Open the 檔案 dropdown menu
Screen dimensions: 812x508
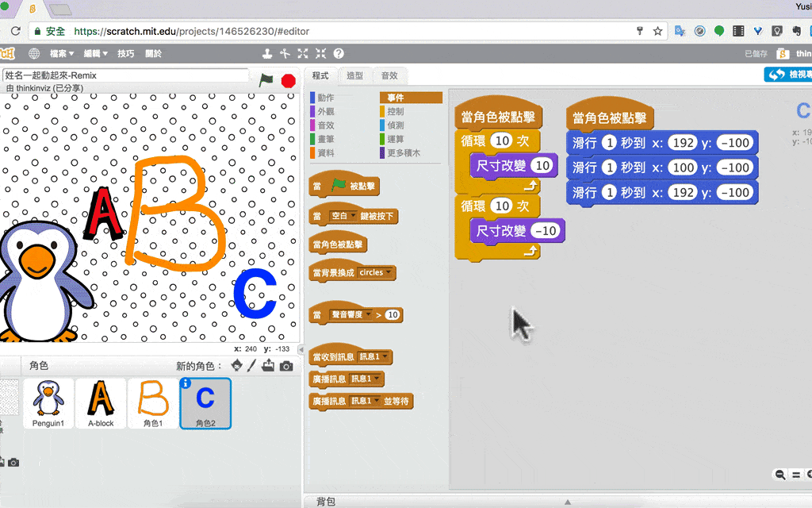tap(62, 53)
